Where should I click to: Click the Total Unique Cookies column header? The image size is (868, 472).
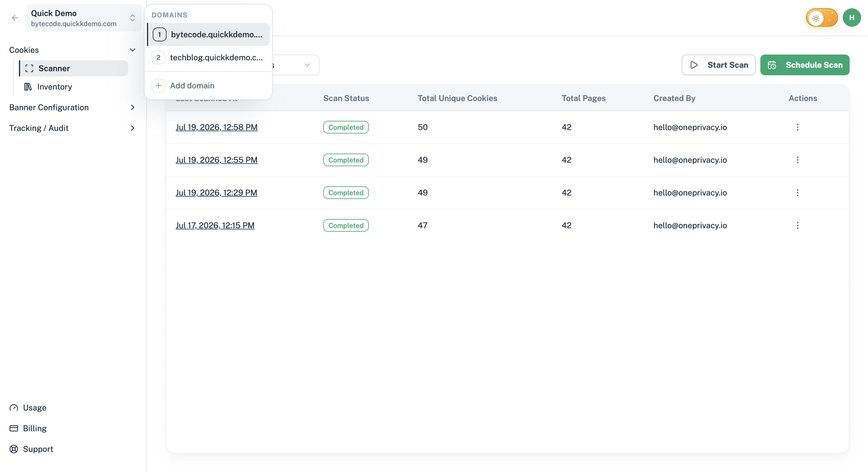coord(457,98)
